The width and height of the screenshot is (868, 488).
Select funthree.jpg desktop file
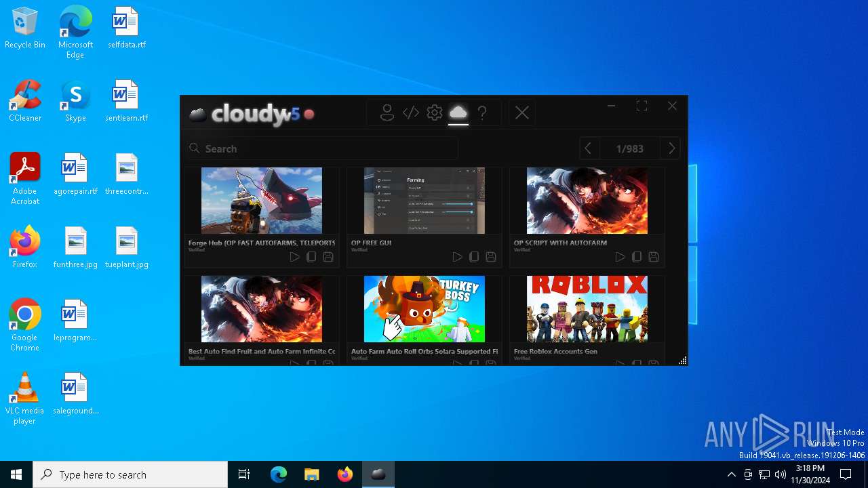(x=75, y=248)
